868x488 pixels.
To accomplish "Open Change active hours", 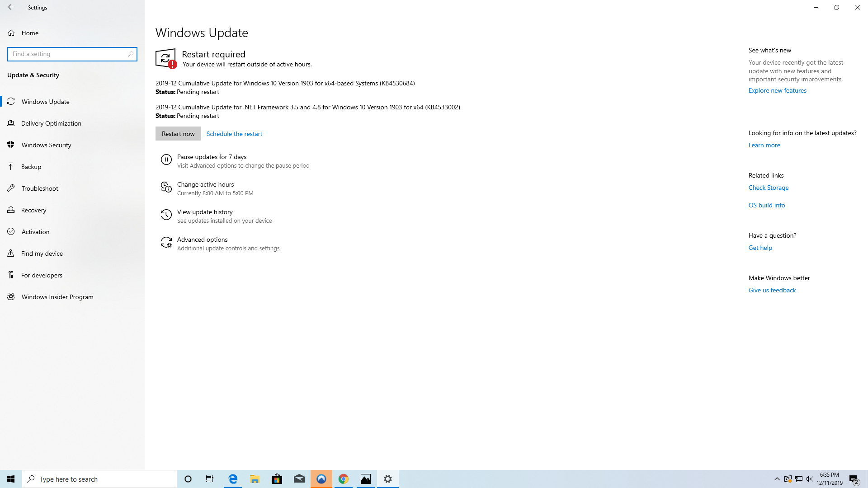I will tap(205, 184).
